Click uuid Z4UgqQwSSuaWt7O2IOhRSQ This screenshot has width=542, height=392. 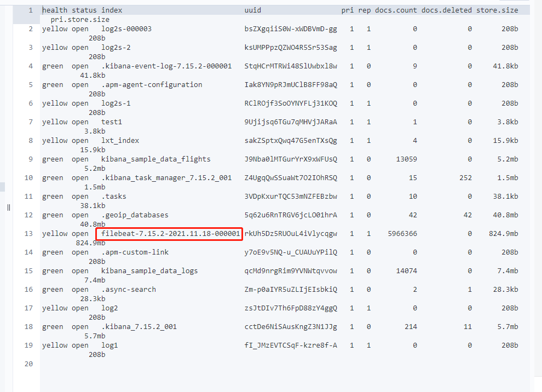pos(291,178)
